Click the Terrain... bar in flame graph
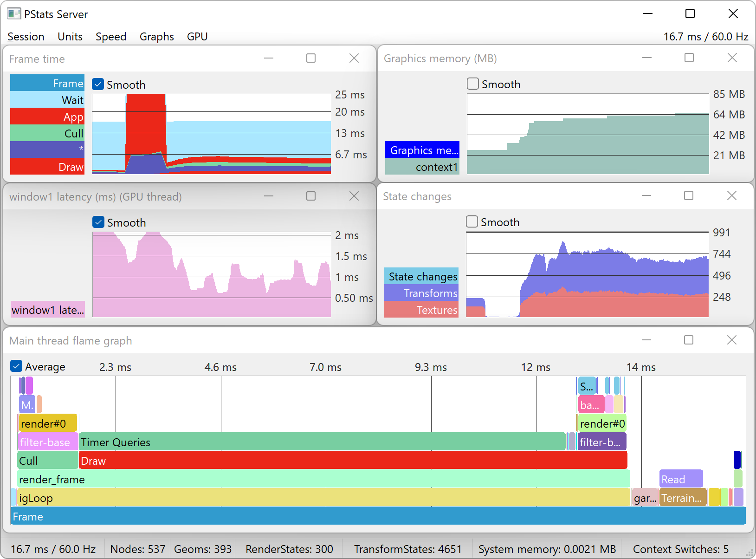The width and height of the screenshot is (756, 559). (683, 497)
